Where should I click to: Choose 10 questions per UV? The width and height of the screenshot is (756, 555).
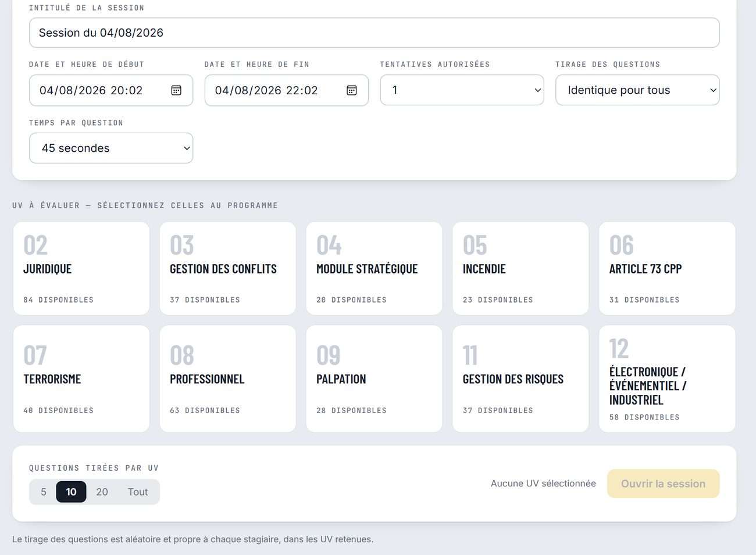click(x=71, y=492)
